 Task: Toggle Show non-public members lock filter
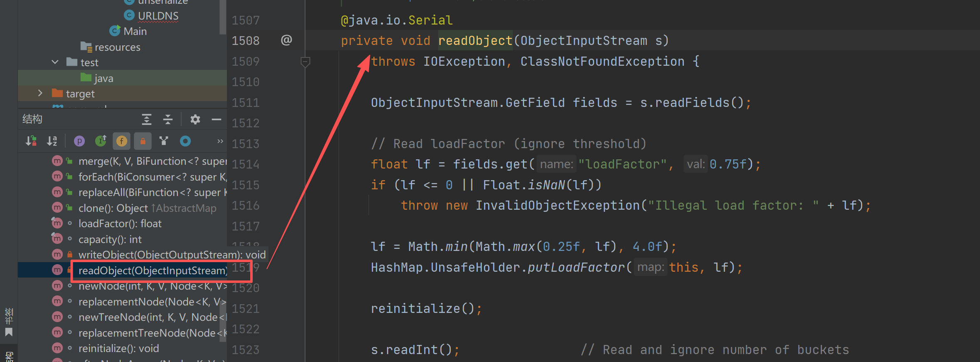(x=143, y=141)
